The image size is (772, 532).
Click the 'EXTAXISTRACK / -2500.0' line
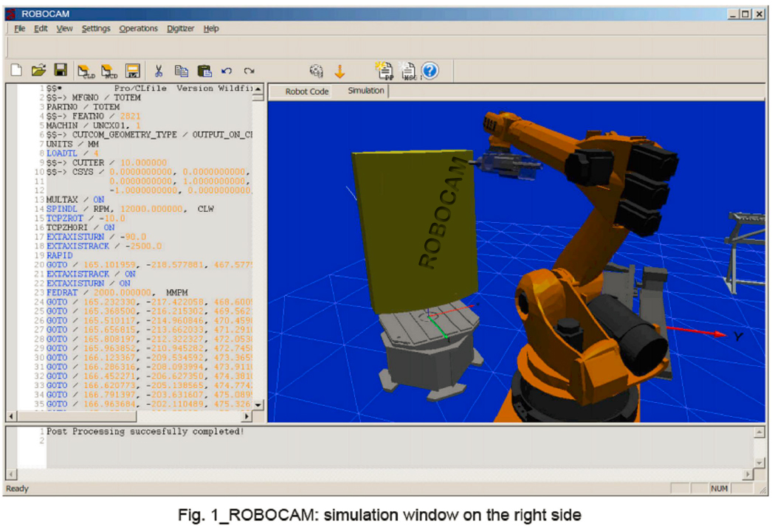[x=104, y=246]
